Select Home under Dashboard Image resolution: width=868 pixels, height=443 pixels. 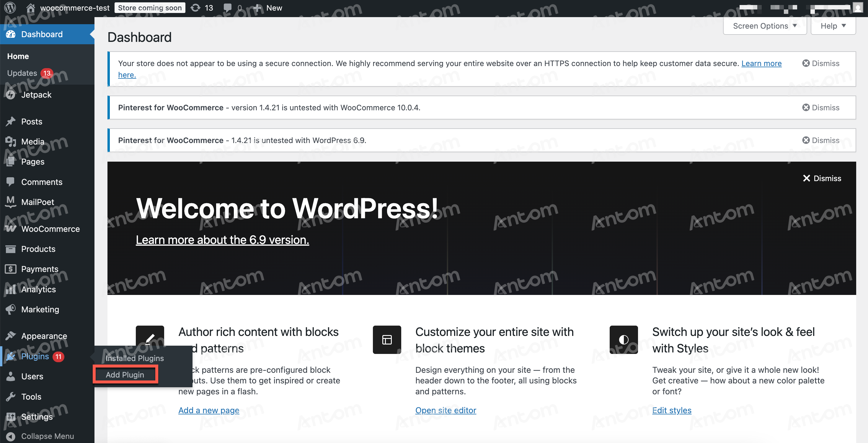pyautogui.click(x=18, y=56)
